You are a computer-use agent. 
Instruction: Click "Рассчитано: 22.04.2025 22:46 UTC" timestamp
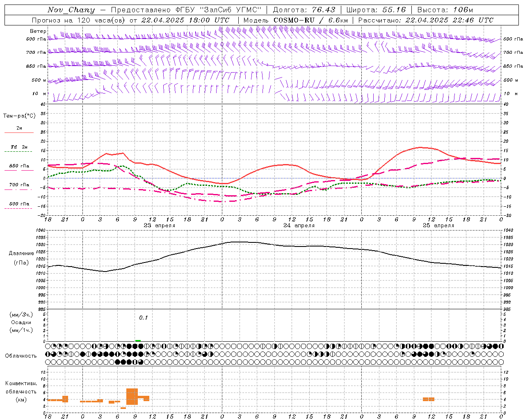pyautogui.click(x=426, y=20)
